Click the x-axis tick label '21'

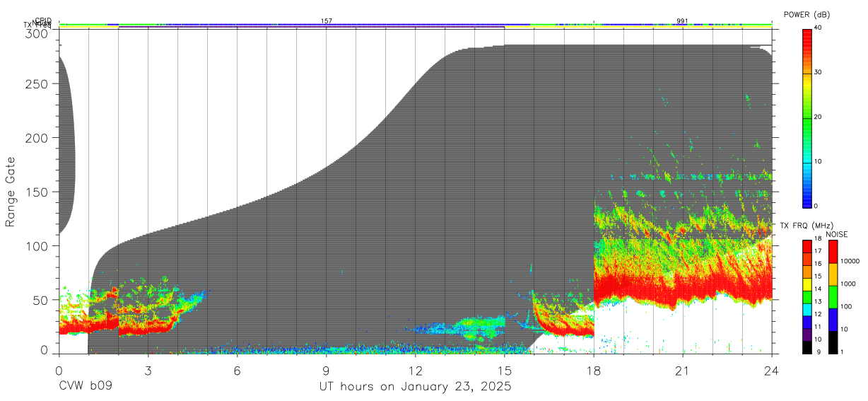click(x=682, y=371)
